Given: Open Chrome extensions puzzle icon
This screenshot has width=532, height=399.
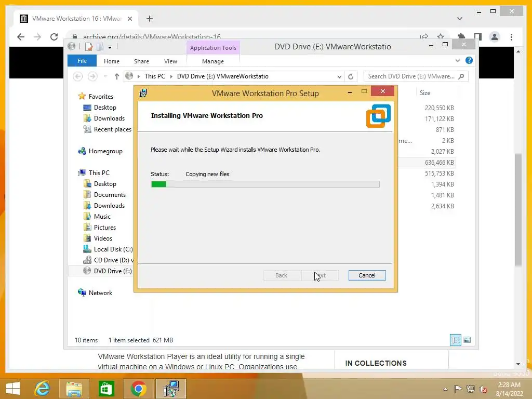Looking at the screenshot, I should (461, 37).
